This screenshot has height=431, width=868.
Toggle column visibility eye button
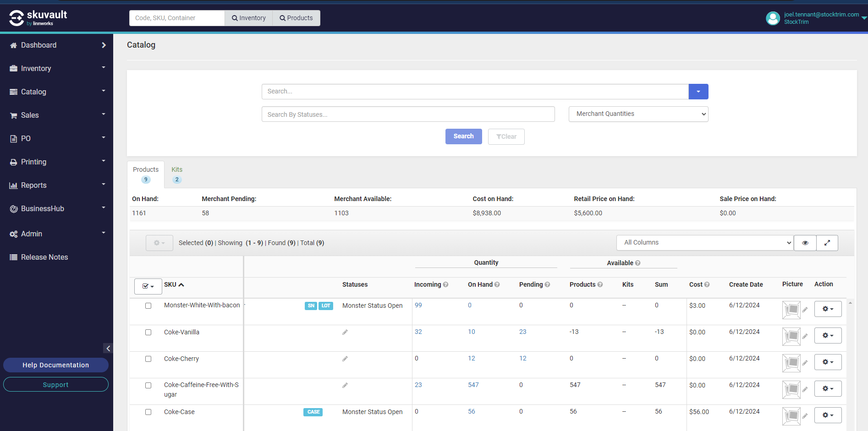pyautogui.click(x=805, y=243)
